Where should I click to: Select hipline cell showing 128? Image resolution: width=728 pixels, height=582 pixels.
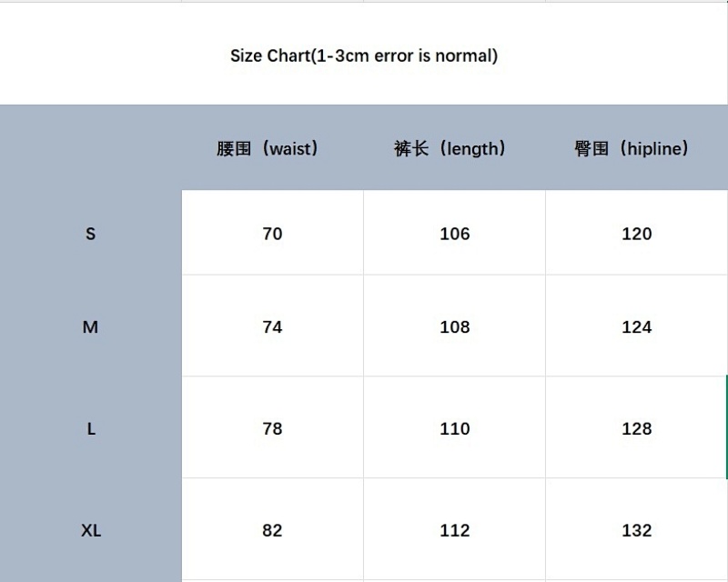[x=636, y=428]
